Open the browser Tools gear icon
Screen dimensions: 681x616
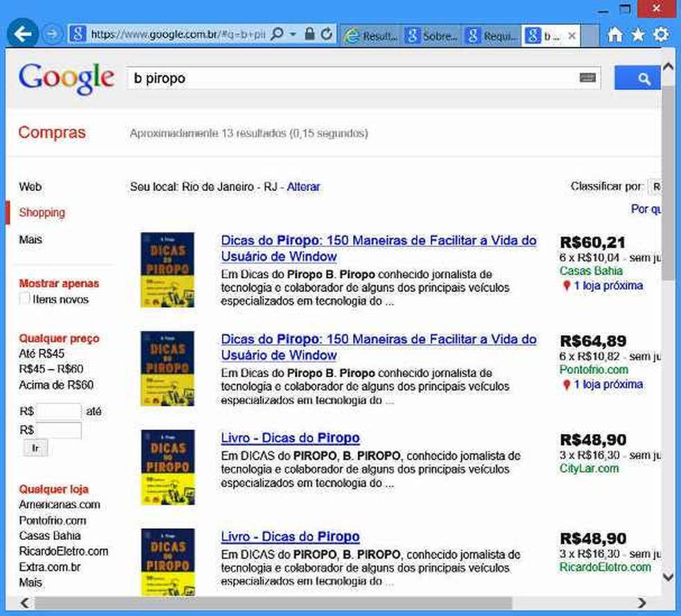[661, 34]
